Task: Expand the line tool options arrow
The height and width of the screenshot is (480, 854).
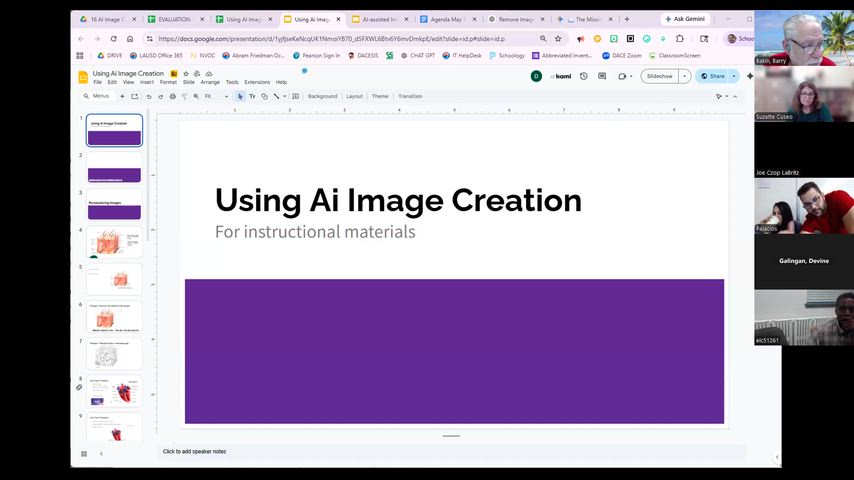Action: 284,96
